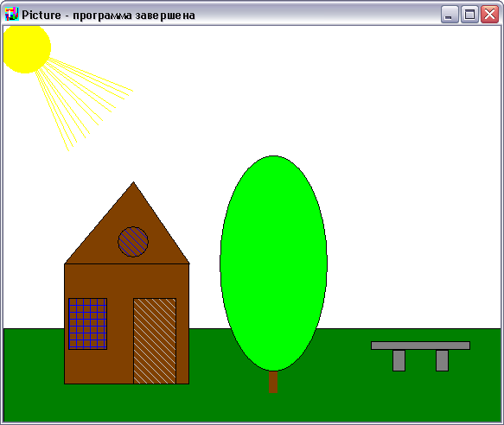Click the Picture app icon in title bar
The height and width of the screenshot is (425, 504).
[x=11, y=15]
